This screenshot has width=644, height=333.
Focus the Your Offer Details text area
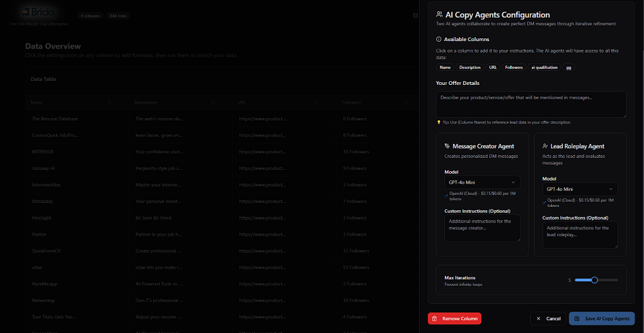pos(531,104)
